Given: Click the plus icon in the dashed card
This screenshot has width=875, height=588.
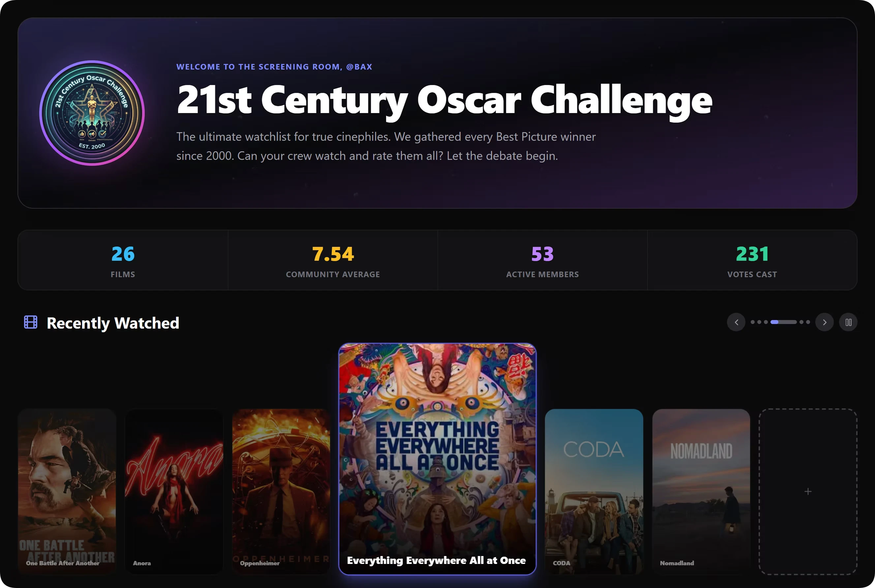Looking at the screenshot, I should click(x=808, y=491).
